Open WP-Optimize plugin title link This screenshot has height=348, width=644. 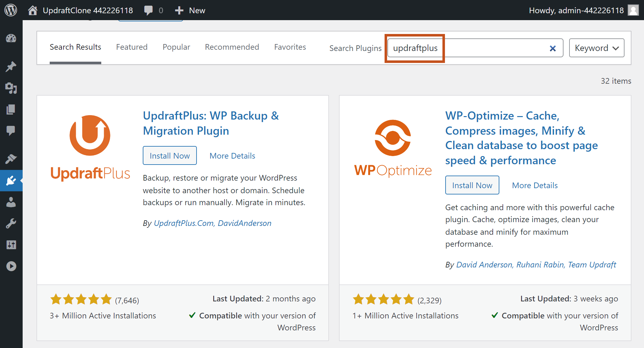[x=522, y=138]
